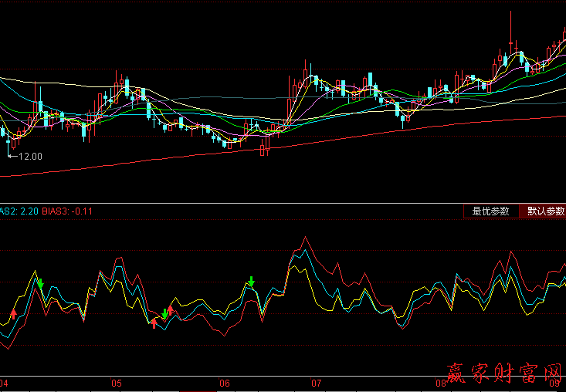The height and width of the screenshot is (392, 566).
Task: Click the green arrow between two red arrows
Action: (x=164, y=314)
